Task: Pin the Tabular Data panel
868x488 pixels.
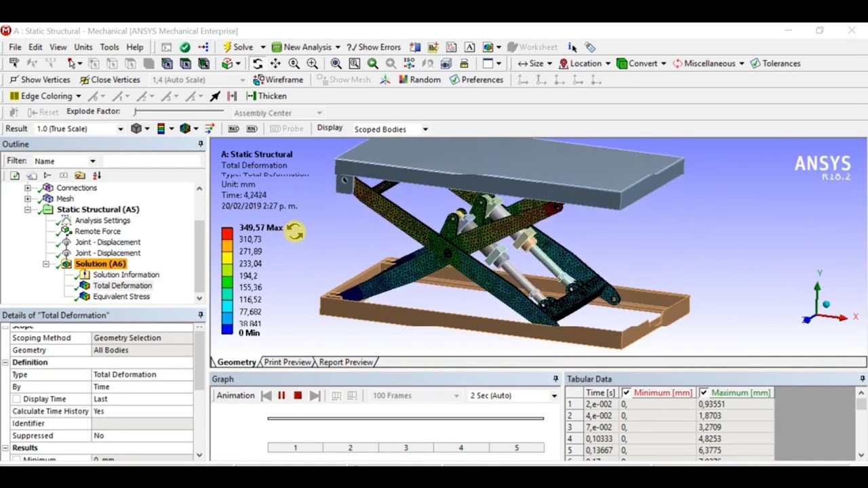Action: pos(862,379)
